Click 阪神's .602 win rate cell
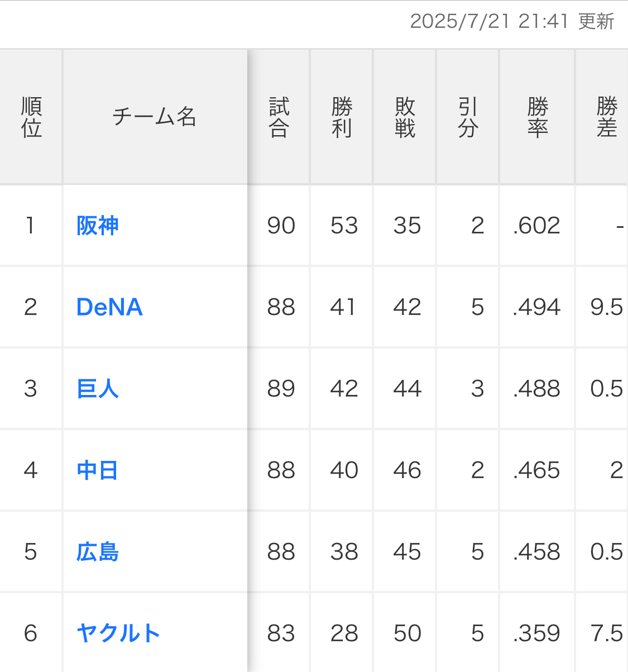The image size is (628, 672). pos(536,226)
